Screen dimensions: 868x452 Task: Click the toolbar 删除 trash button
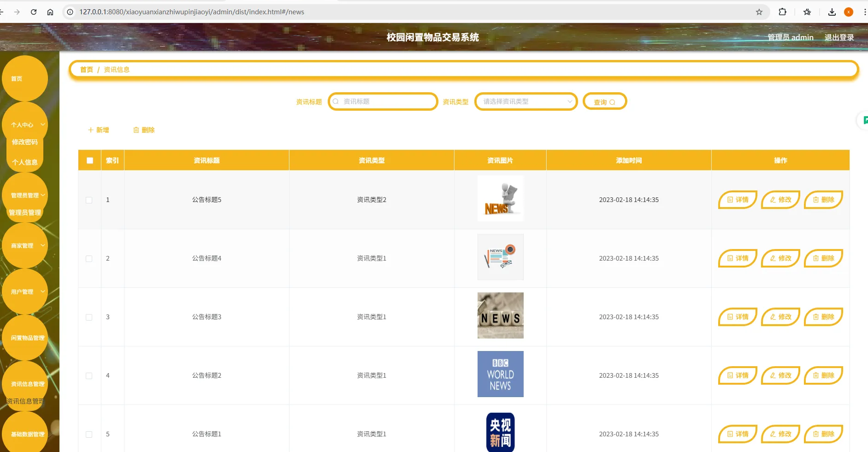[144, 130]
